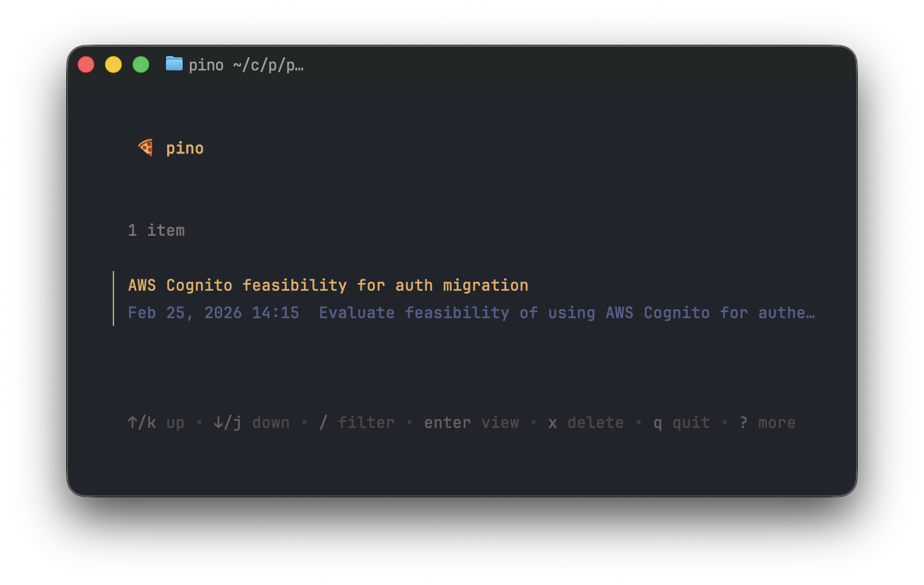
Task: Click the '/ filter' shortcut hint
Action: coord(357,423)
